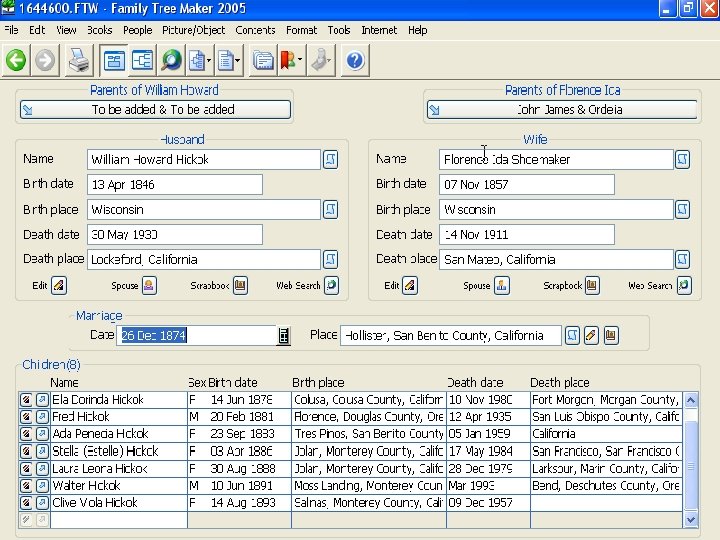Expand the Reports toolbar dropdown

click(x=238, y=61)
